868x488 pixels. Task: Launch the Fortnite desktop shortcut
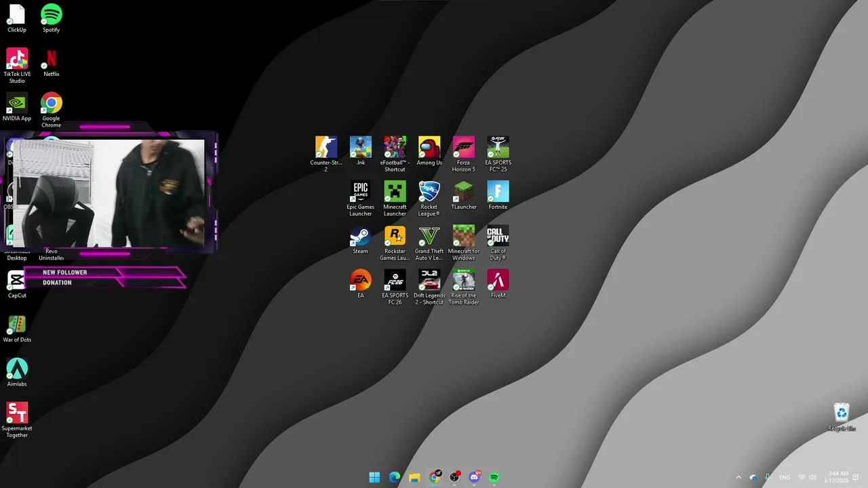[x=498, y=195]
